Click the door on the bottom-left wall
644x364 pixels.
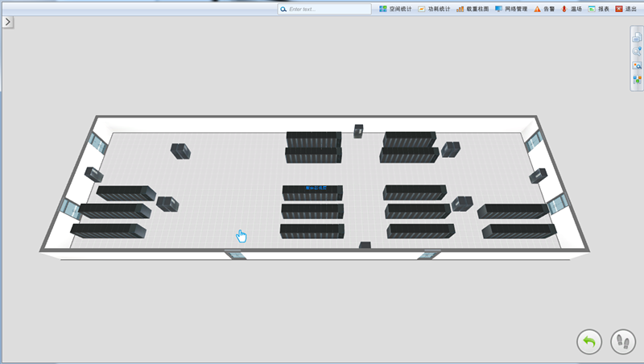pos(236,254)
